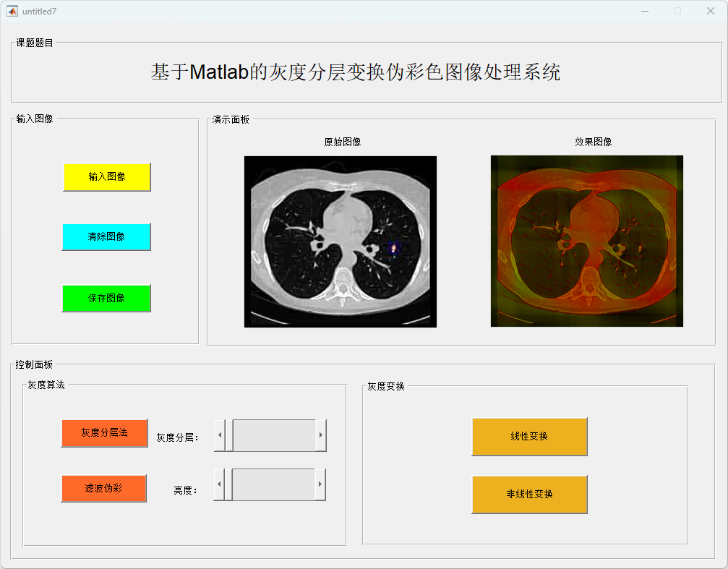Viewport: 728px width, 569px height.
Task: Click the 亮度 slider track
Action: pos(273,484)
